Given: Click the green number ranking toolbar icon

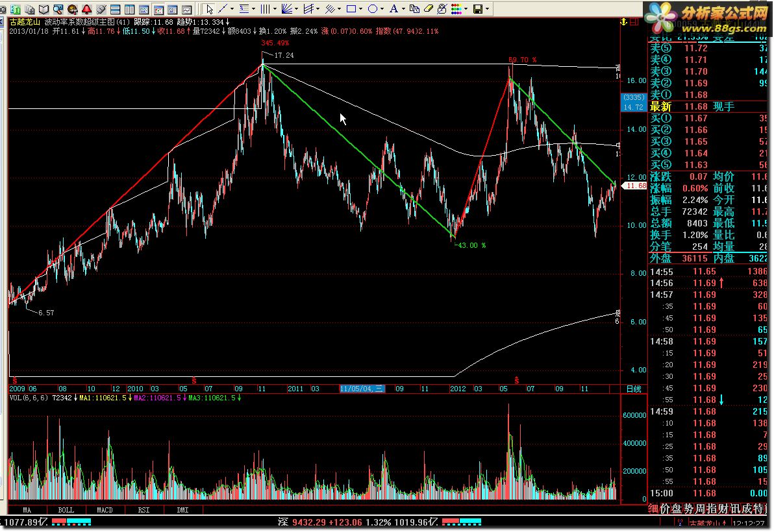Looking at the screenshot, I should (16, 9).
